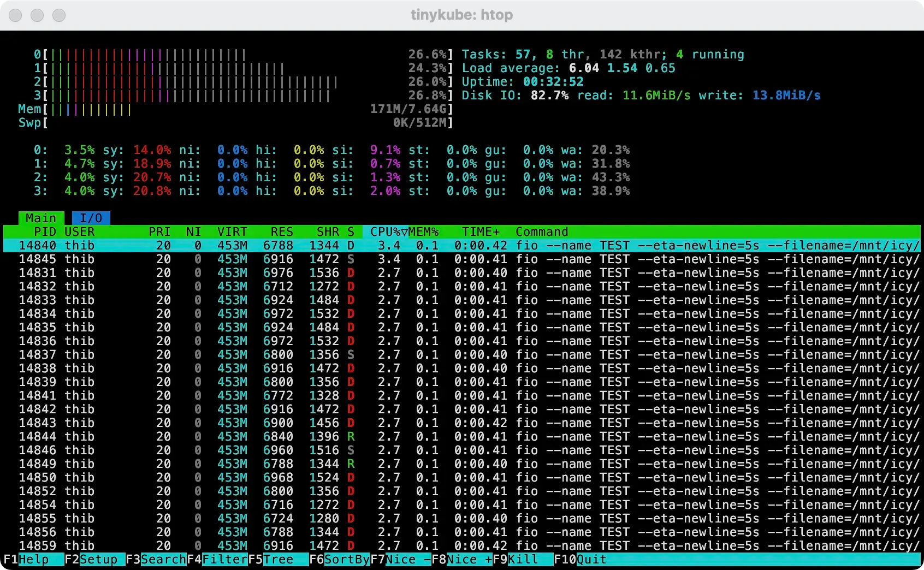Sort processes by TIME+ column
The height and width of the screenshot is (570, 924).
pos(479,231)
